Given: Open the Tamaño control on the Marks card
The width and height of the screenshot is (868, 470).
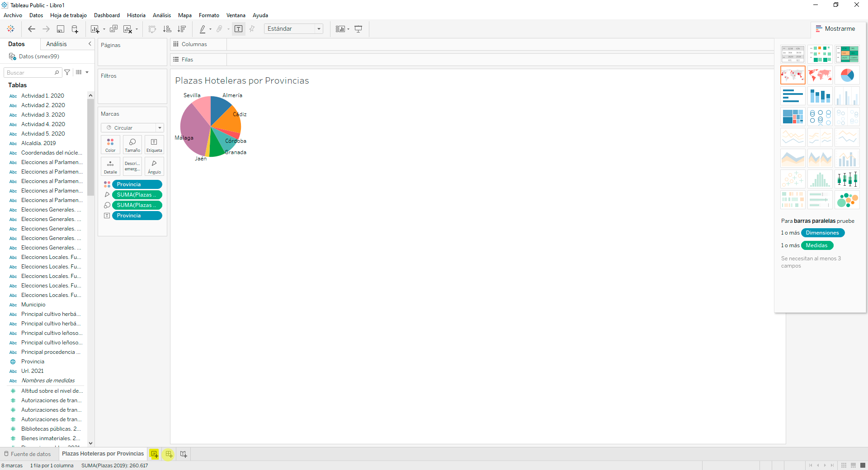Looking at the screenshot, I should click(132, 145).
